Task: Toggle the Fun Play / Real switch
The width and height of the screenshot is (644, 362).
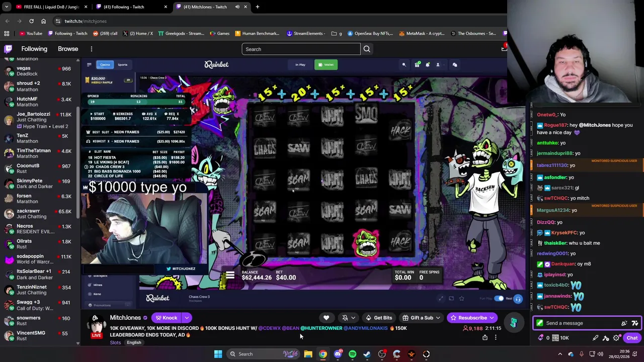Action: pyautogui.click(x=499, y=299)
